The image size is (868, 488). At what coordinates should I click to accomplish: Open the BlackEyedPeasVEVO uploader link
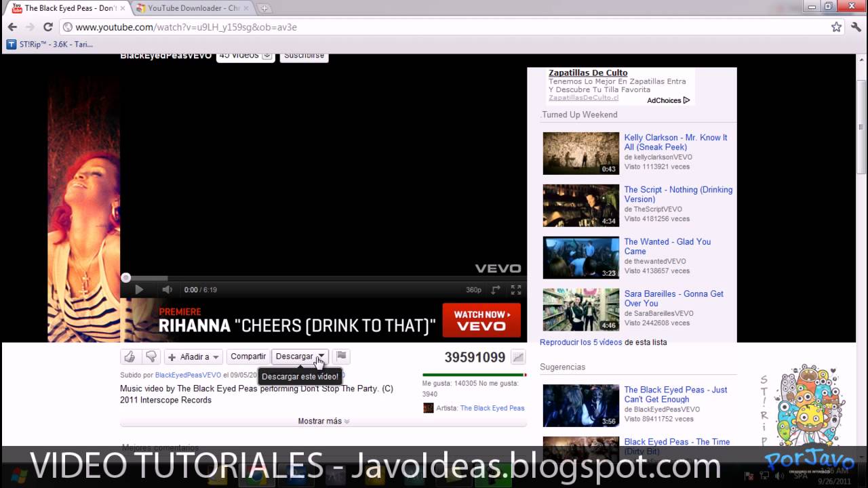point(188,375)
